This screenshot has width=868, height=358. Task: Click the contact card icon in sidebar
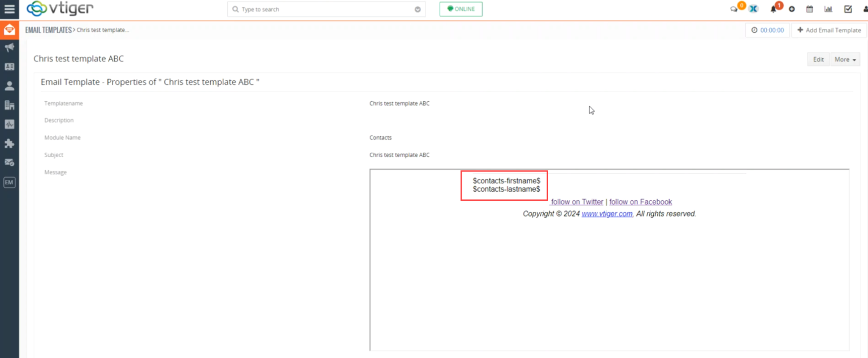[9, 67]
